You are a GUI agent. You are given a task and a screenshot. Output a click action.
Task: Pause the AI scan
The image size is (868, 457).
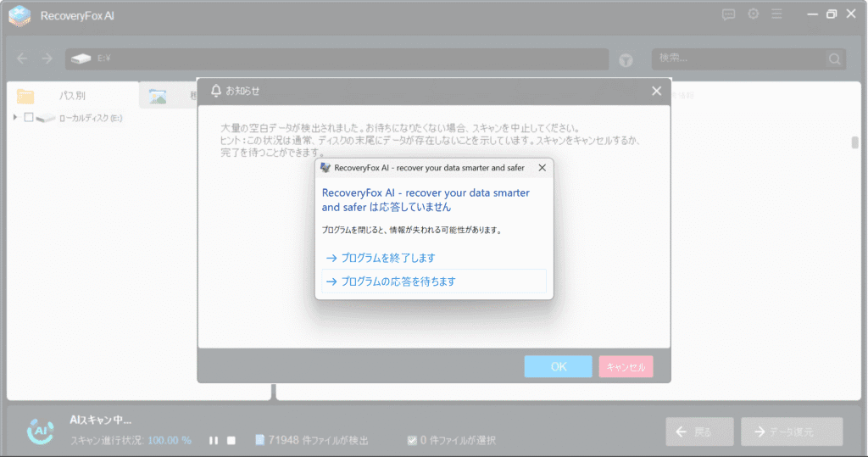pos(213,440)
